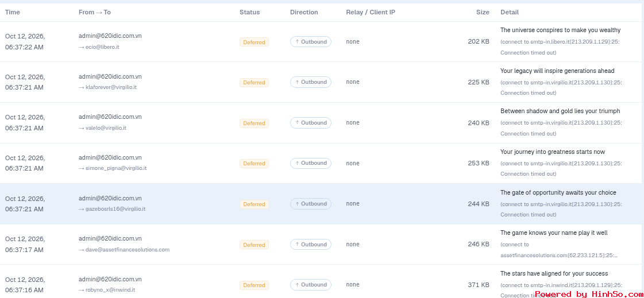Viewport: 644px width, 298px height.
Task: Select recipient gazebosrls16@virgilio.it
Action: [115, 208]
